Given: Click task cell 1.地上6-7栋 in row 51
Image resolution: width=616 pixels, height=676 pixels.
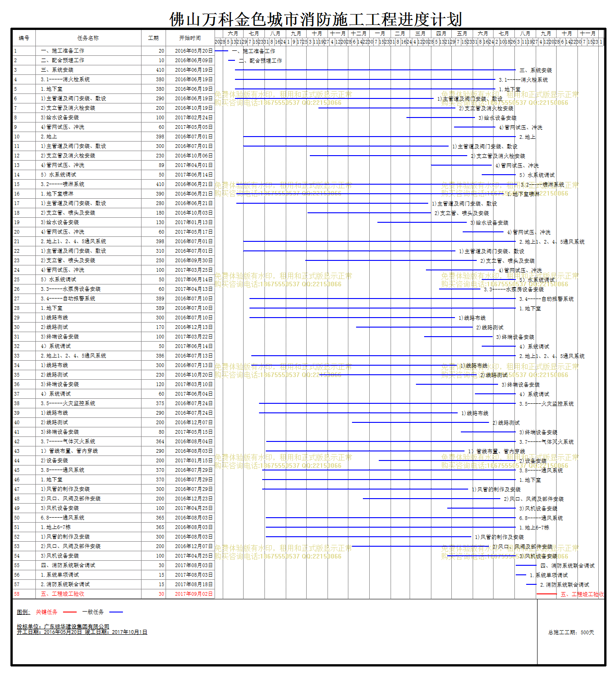Looking at the screenshot, I should tap(88, 527).
